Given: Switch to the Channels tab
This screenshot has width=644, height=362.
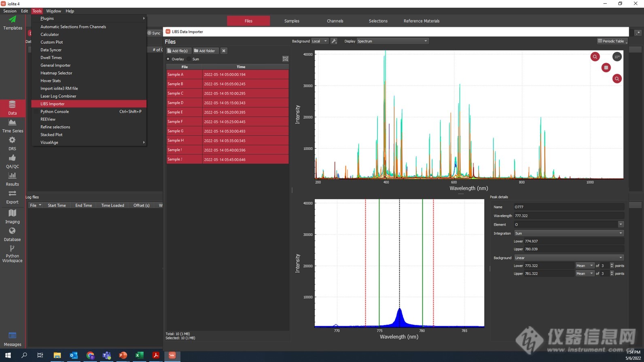Looking at the screenshot, I should (x=335, y=21).
